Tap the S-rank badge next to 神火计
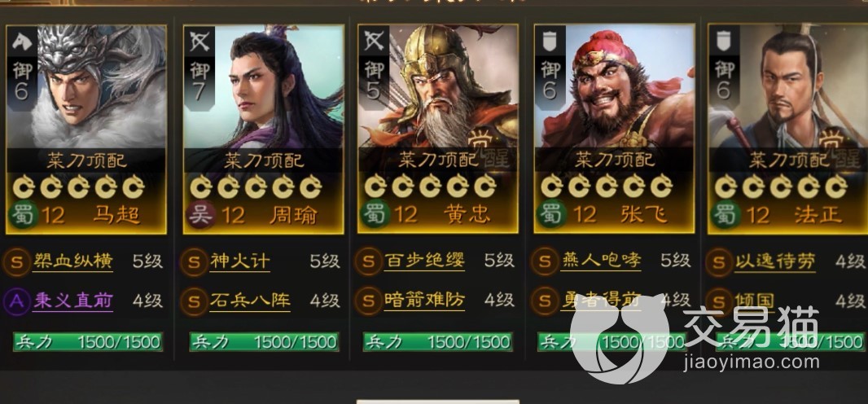This screenshot has height=404, width=868. (194, 261)
